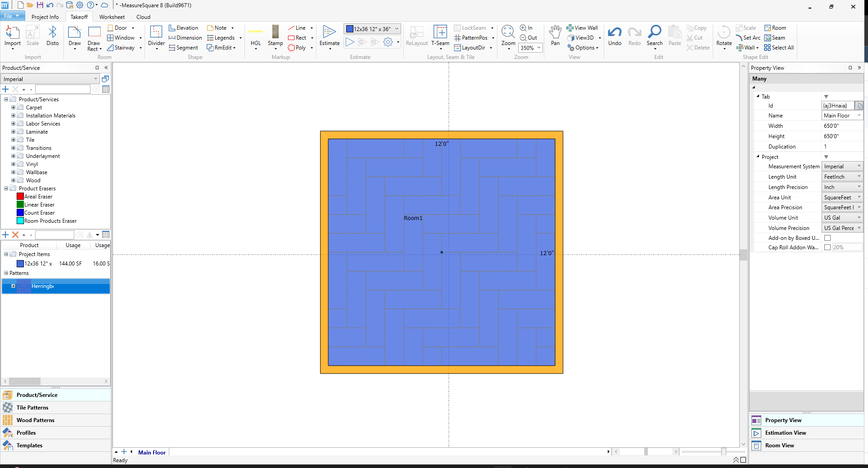Collapse the Project Items group
The image size is (868, 468).
point(6,254)
